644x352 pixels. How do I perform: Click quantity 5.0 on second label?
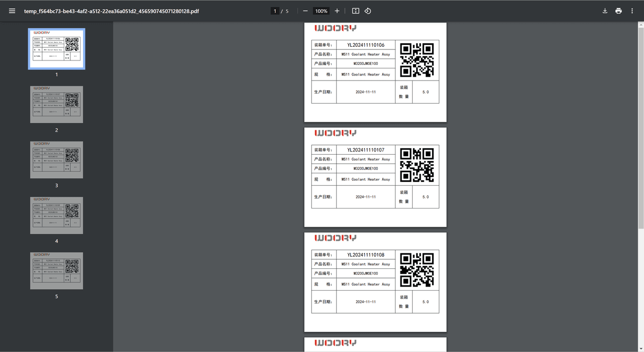pyautogui.click(x=426, y=197)
